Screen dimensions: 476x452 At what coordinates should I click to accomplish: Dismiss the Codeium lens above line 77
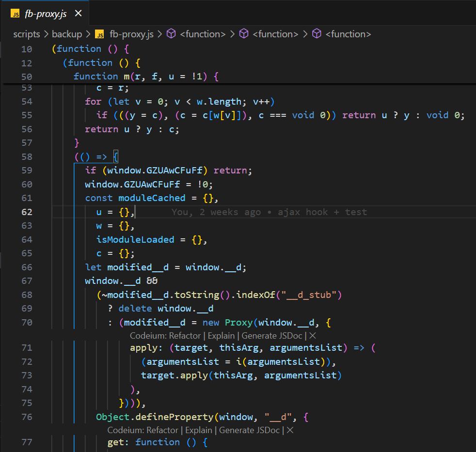tap(290, 430)
